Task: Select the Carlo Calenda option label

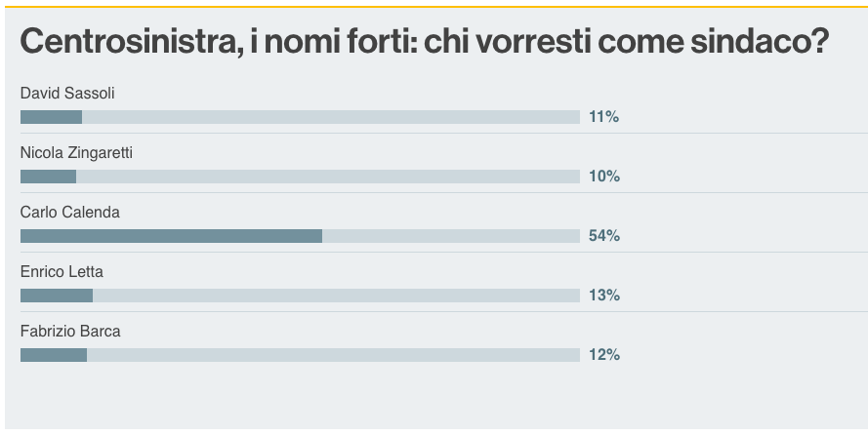Action: 70,213
